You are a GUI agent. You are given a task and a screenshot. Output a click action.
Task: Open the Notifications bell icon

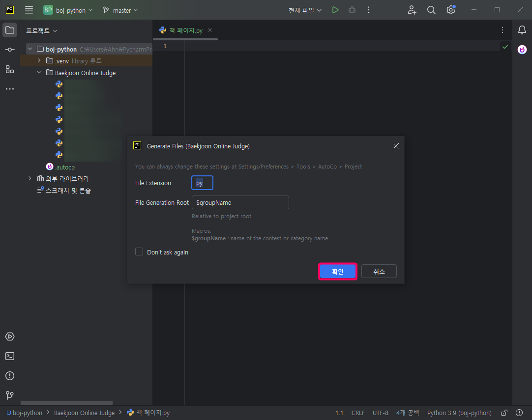[x=522, y=30]
